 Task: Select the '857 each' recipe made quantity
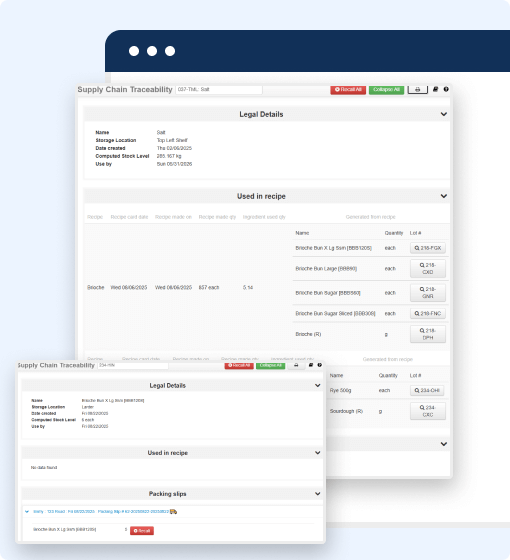(x=209, y=288)
